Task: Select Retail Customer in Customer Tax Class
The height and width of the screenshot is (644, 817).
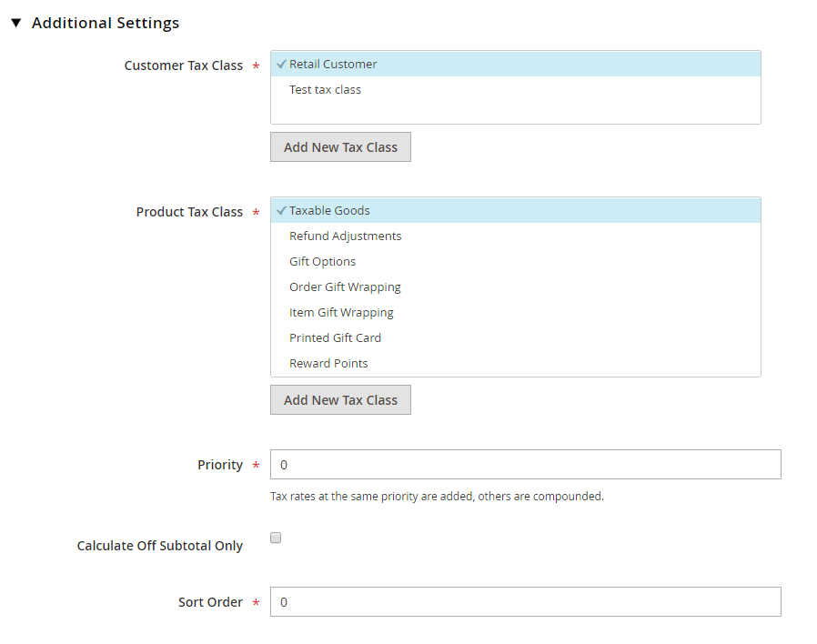Action: point(515,64)
